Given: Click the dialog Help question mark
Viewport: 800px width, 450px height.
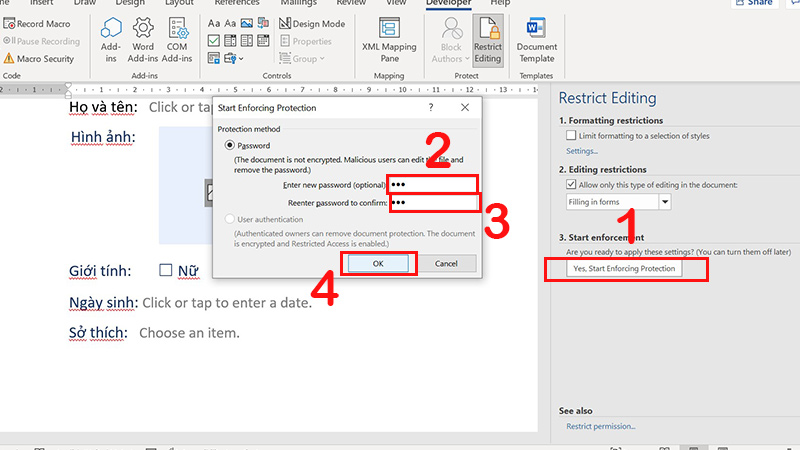Looking at the screenshot, I should click(431, 108).
